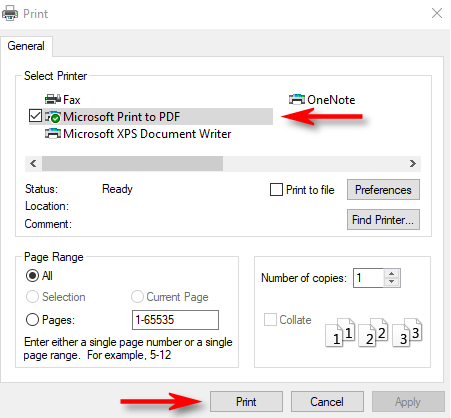Choose the Selection radio button

coord(32,297)
